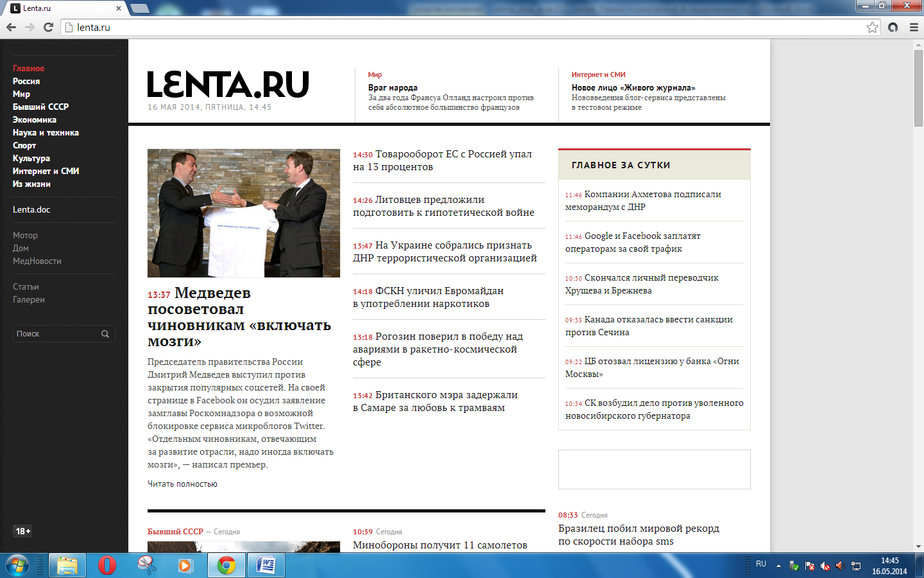924x578 pixels.
Task: Open a new tab button
Action: pyautogui.click(x=139, y=8)
